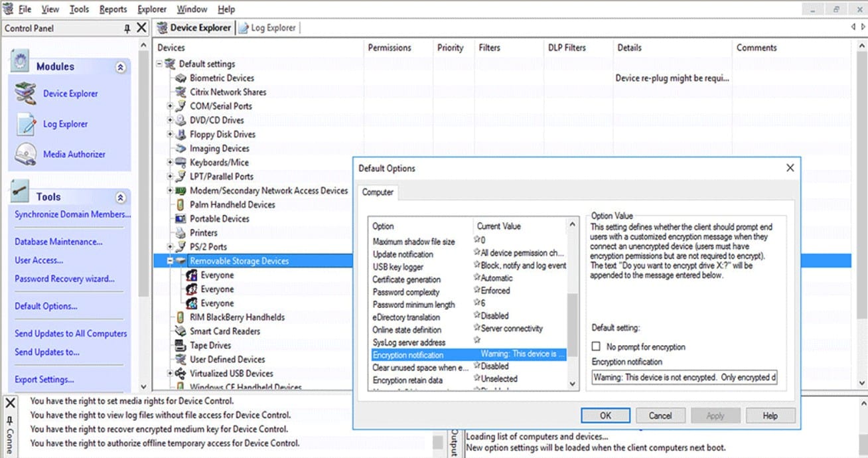Screen dimensions: 868x458
Task: Click the COM/Serial Ports icon
Action: [180, 106]
